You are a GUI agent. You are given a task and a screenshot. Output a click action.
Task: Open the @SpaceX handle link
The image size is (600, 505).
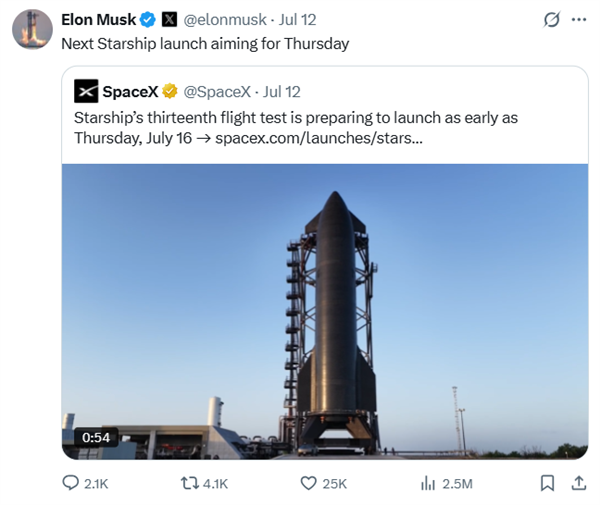[217, 92]
